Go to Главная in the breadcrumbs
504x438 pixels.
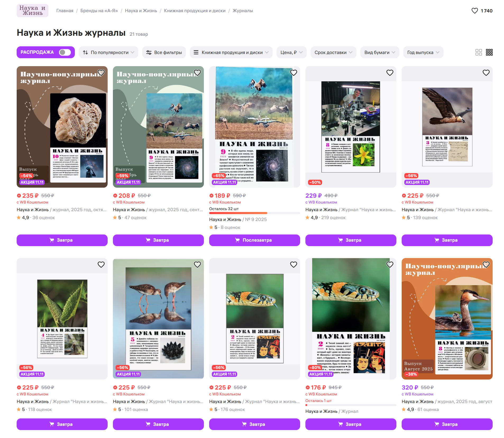(x=65, y=11)
